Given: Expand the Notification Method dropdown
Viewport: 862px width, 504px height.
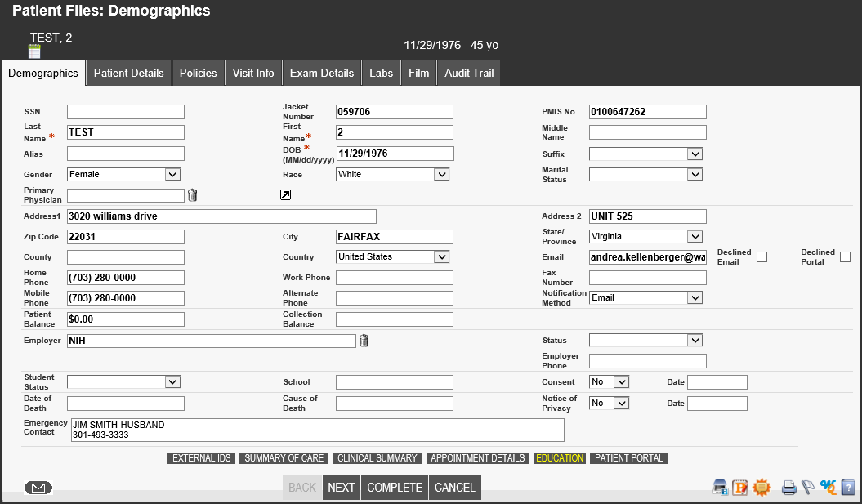Looking at the screenshot, I should pyautogui.click(x=645, y=297).
